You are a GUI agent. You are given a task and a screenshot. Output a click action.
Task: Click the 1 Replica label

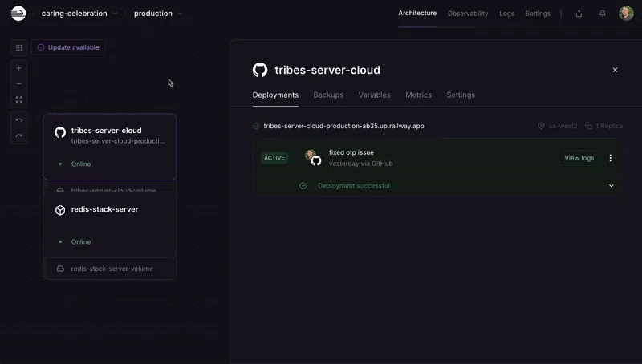(609, 126)
